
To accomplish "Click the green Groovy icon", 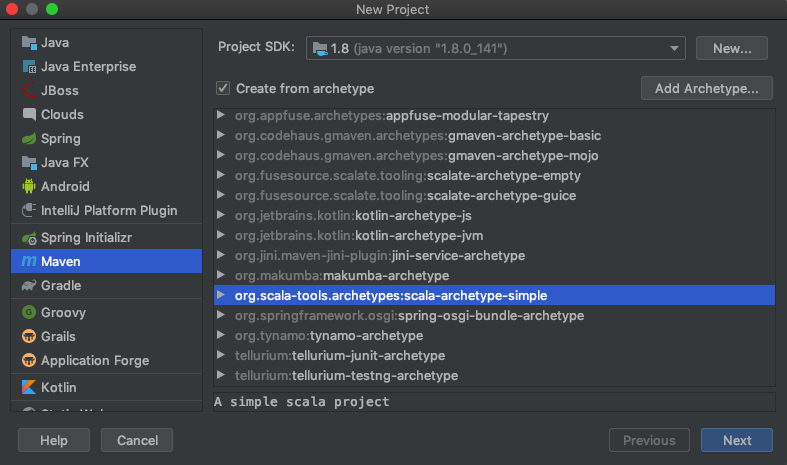I will click(x=29, y=312).
